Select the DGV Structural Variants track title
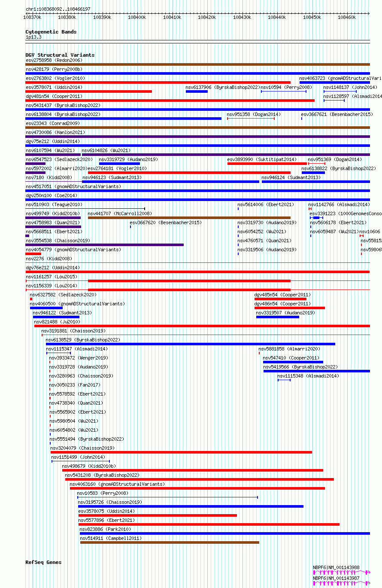Viewport: 382px width, 588px height. click(60, 55)
